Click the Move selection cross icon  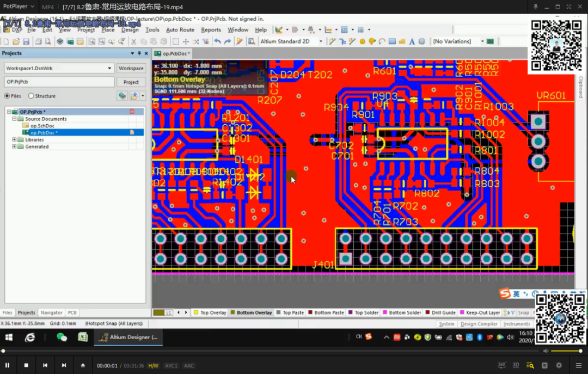click(186, 41)
